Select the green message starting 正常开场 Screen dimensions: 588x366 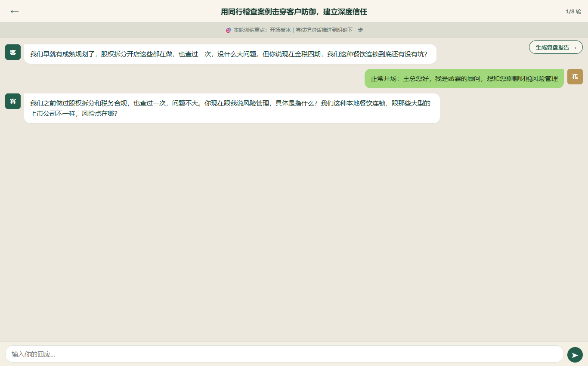[x=464, y=78]
